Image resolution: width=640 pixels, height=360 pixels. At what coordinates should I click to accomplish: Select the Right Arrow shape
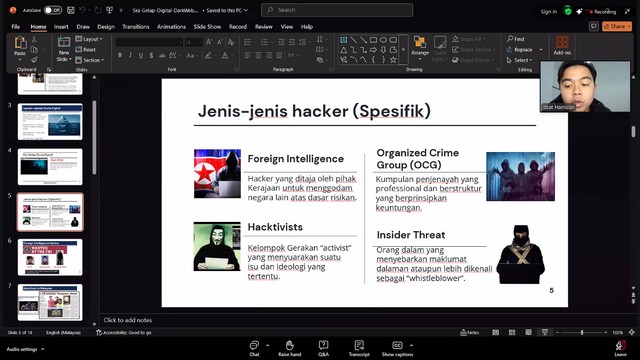pos(373,50)
